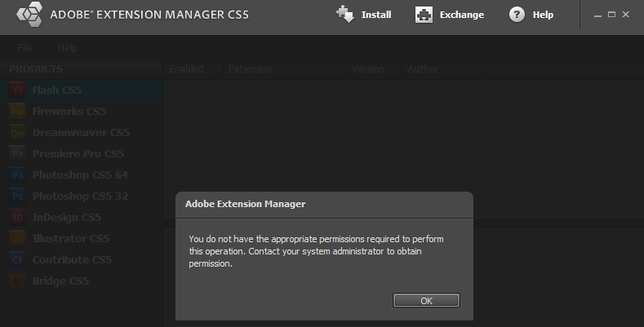
Task: Open the File menu
Action: coord(24,48)
